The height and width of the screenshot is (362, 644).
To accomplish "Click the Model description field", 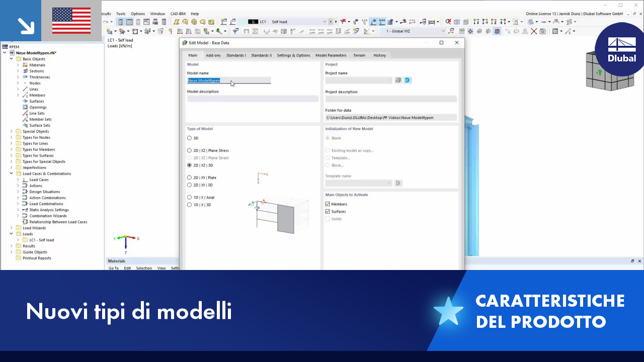I will coord(253,99).
